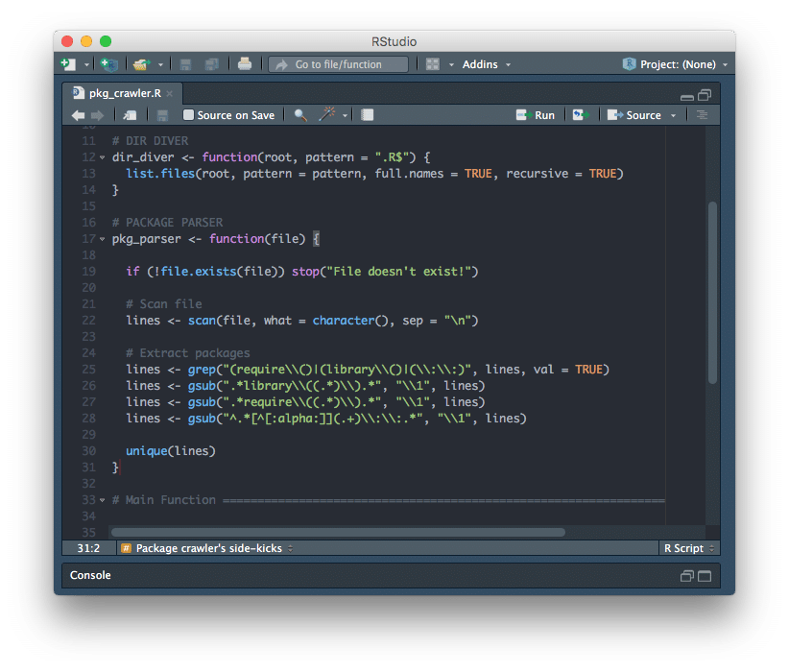Show the document in a new window
Viewport: 789px width, 672px height.
click(130, 115)
